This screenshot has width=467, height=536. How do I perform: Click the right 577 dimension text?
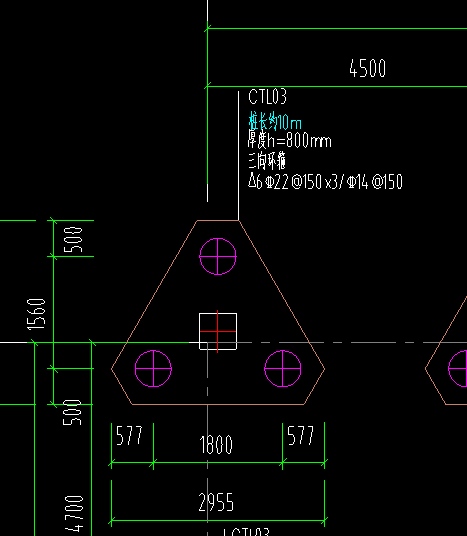click(300, 435)
